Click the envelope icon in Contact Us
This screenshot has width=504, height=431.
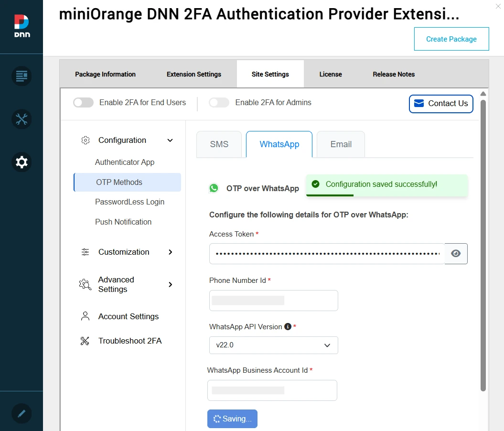(419, 103)
